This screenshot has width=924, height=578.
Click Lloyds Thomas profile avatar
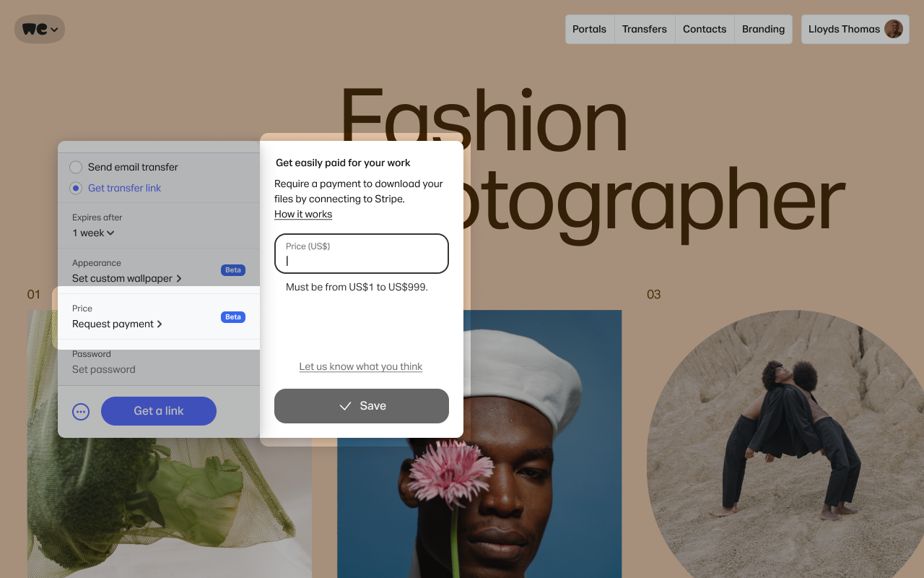[894, 29]
